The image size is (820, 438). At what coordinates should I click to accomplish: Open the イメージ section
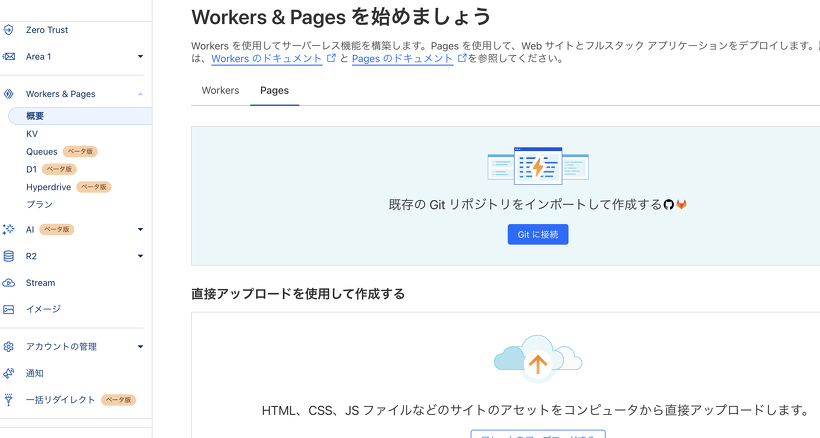coord(43,309)
